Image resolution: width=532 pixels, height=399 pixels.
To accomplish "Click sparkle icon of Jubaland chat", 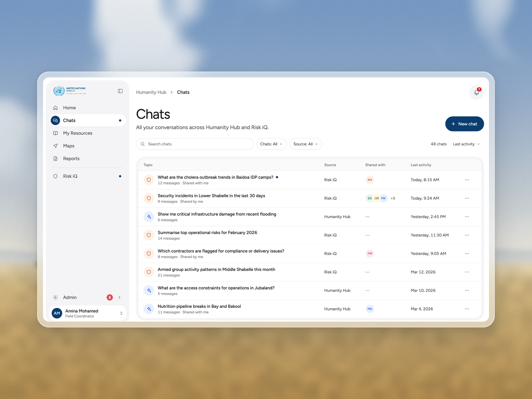I will (149, 291).
